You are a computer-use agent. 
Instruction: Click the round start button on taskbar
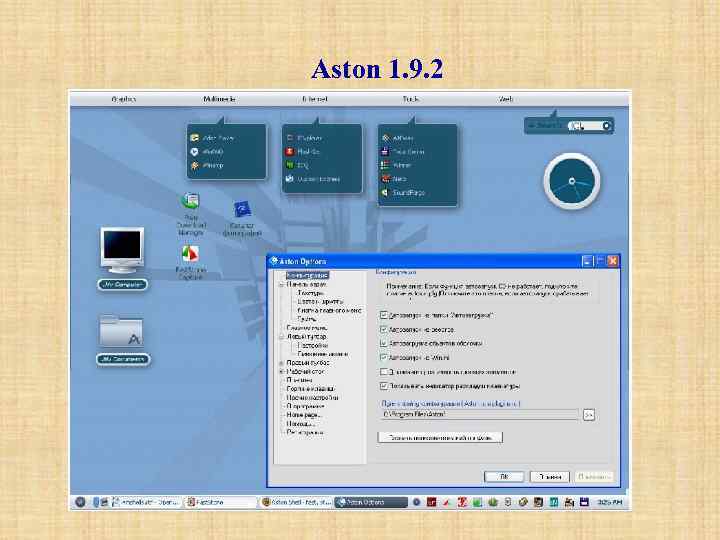coord(80,502)
